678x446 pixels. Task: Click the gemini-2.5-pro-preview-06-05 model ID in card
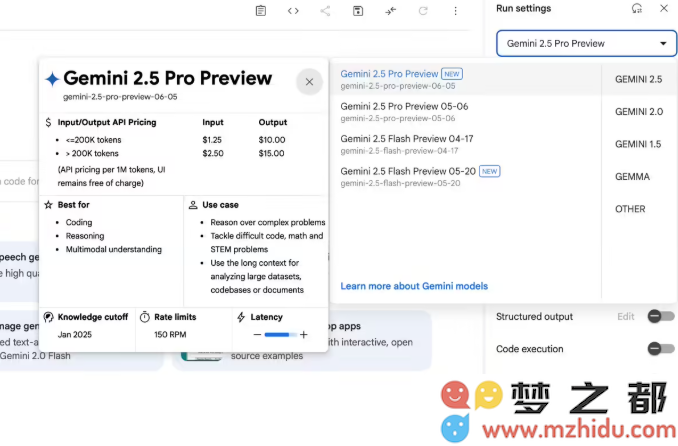pyautogui.click(x=120, y=97)
